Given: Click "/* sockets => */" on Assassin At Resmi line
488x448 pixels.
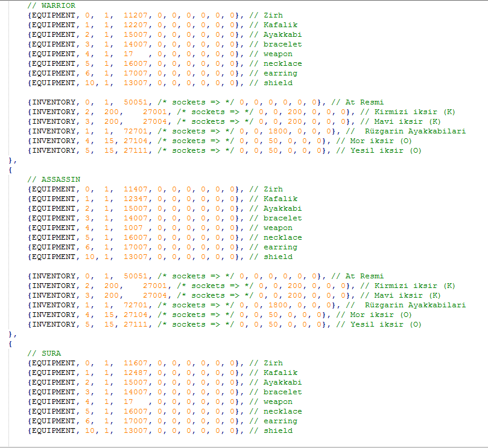Looking at the screenshot, I should [195, 276].
